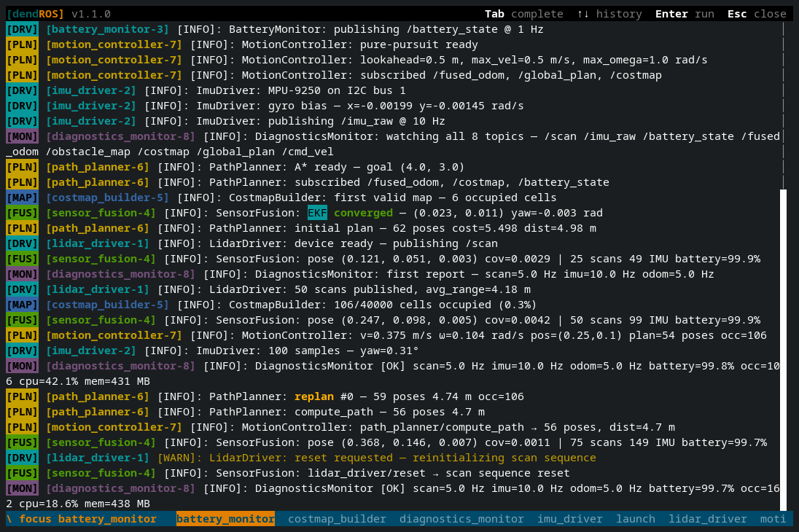Click the 'cpu=18.6% mem=438 MB' text

coord(85,503)
